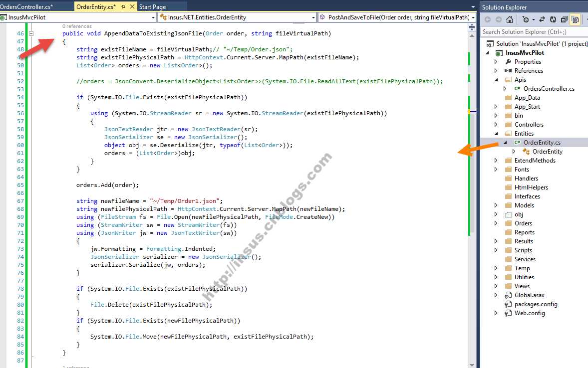Switch to the OrdersController.cs tab
Image resolution: width=588 pixels, height=368 pixels.
tap(26, 7)
